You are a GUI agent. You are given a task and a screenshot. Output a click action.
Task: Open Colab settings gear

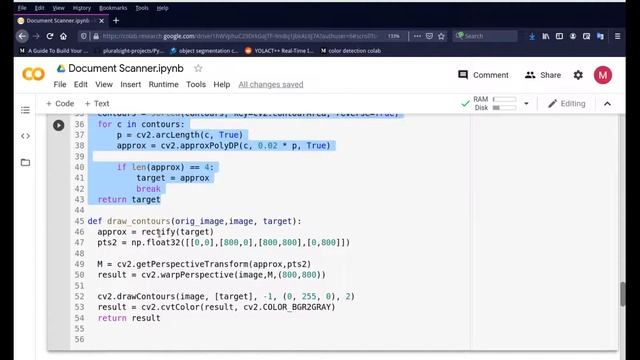(x=578, y=75)
